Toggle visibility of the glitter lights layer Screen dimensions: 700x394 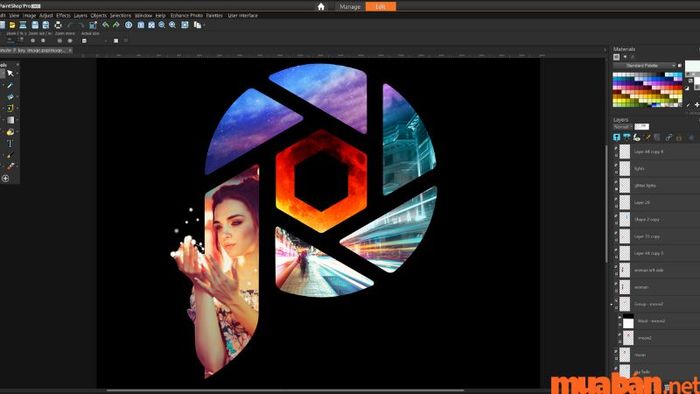(x=616, y=183)
